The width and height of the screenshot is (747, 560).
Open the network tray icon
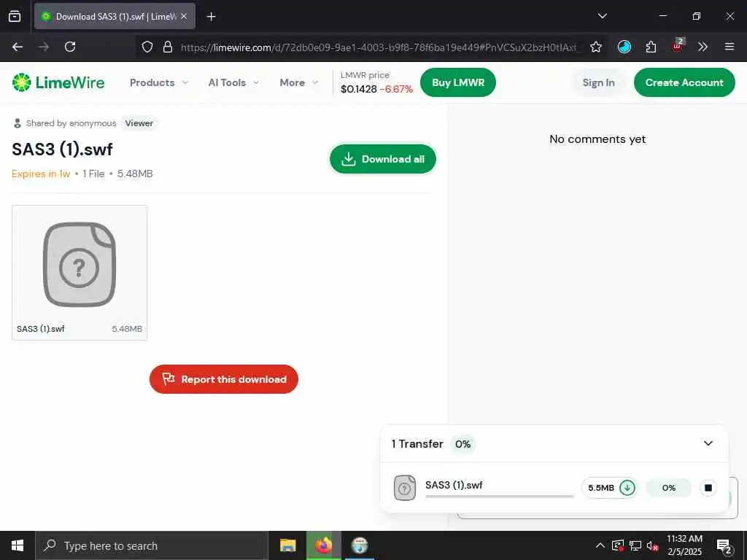tap(635, 545)
